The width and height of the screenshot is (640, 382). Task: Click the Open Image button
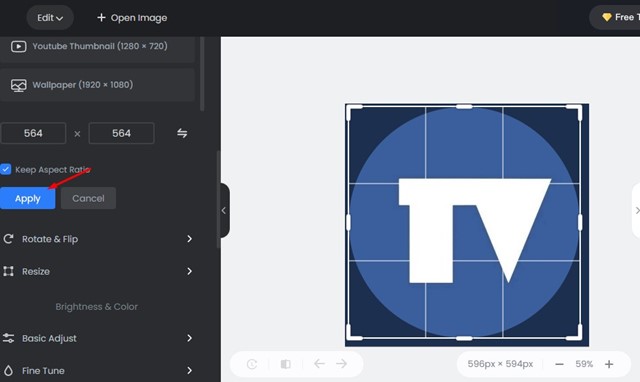132,18
